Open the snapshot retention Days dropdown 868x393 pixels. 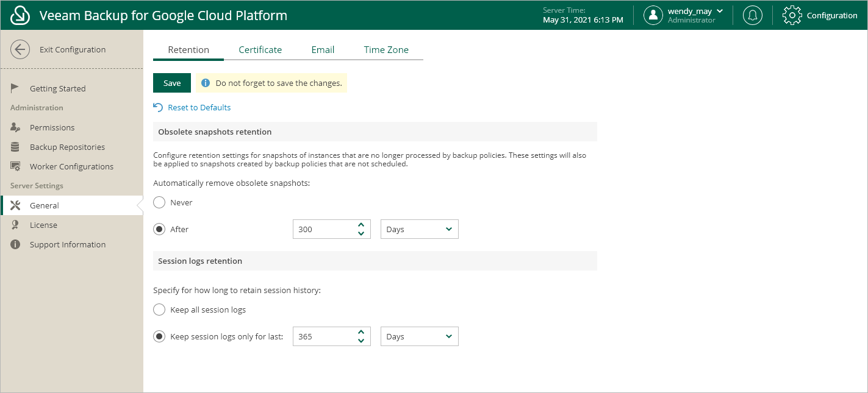(x=420, y=229)
